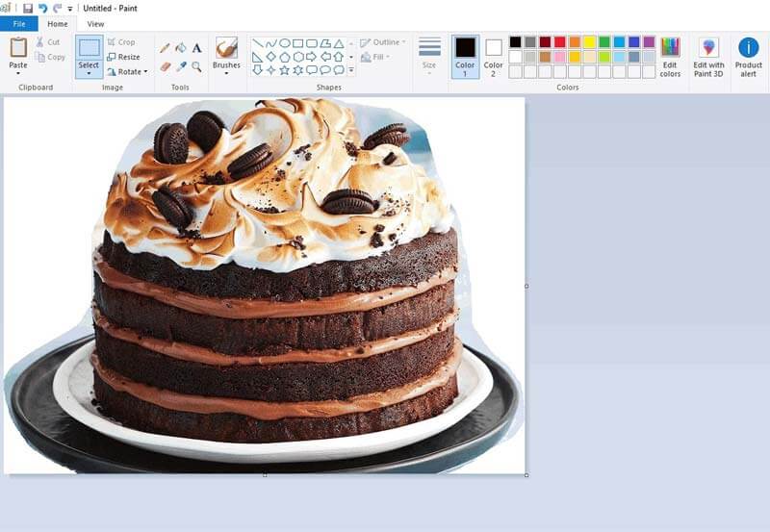The image size is (770, 532).
Task: Click the Resize button
Action: pyautogui.click(x=123, y=57)
